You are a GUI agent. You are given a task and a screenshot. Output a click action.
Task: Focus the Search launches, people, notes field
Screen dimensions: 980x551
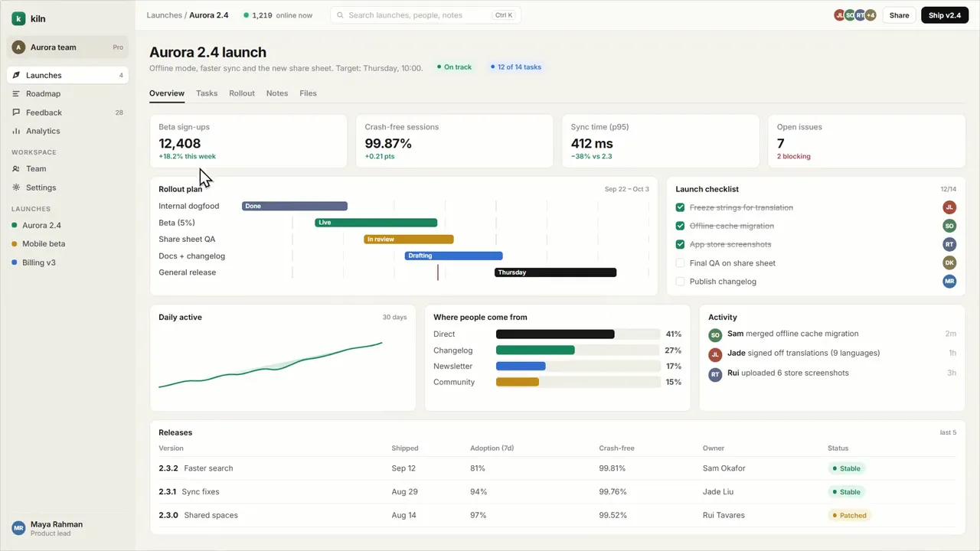426,15
